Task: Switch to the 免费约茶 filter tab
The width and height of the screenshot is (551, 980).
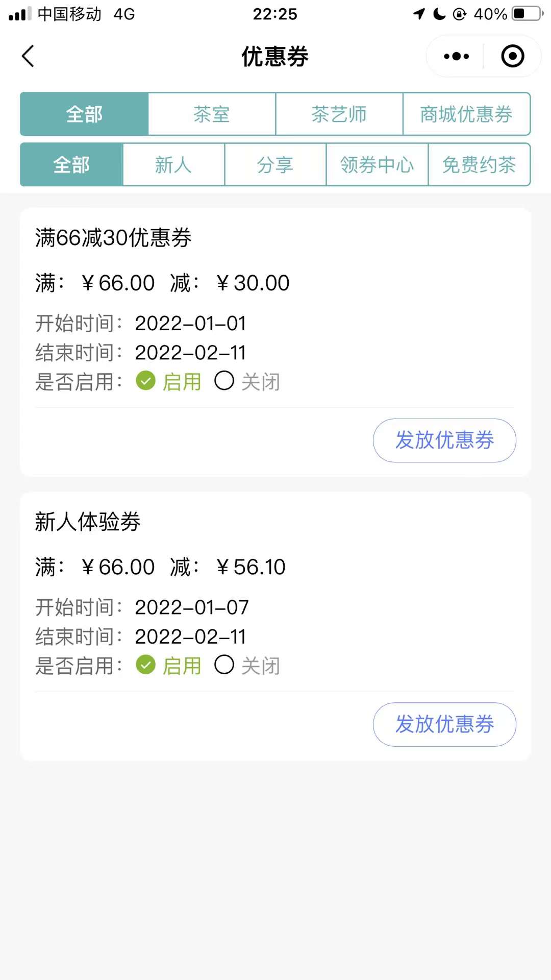Action: click(x=479, y=165)
